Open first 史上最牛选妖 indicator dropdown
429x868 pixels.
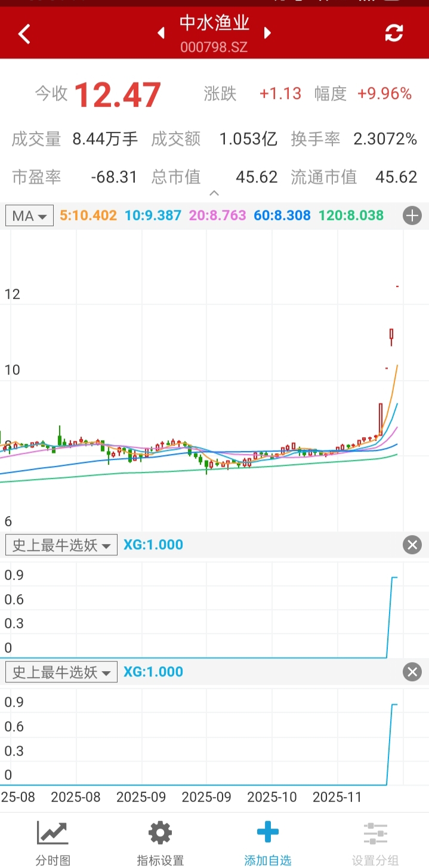pos(61,545)
